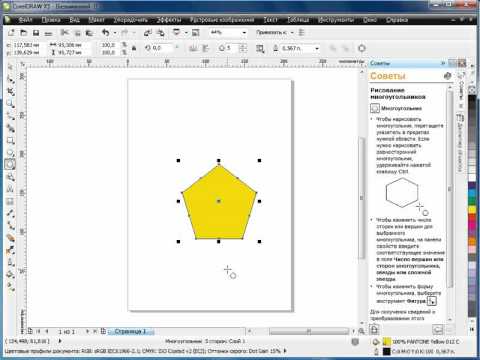Select the Pick tool in the toolbox
The width and height of the screenshot is (480, 360).
[x=10, y=67]
